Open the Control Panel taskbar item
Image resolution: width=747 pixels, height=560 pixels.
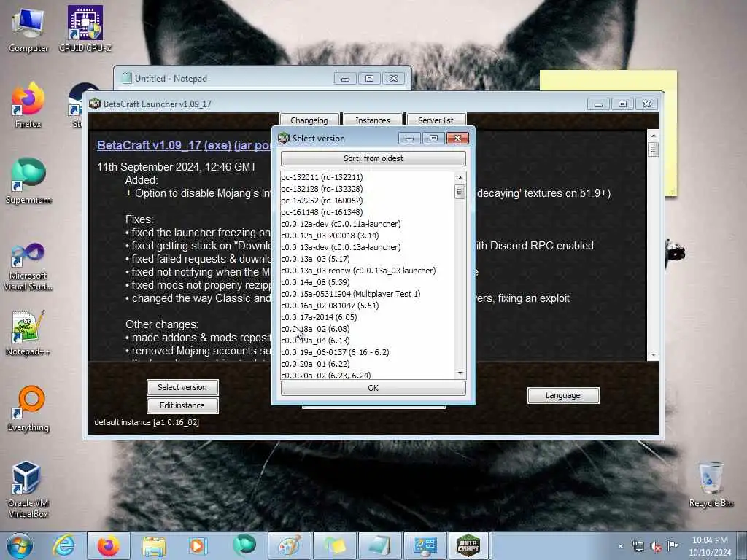pyautogui.click(x=425, y=545)
